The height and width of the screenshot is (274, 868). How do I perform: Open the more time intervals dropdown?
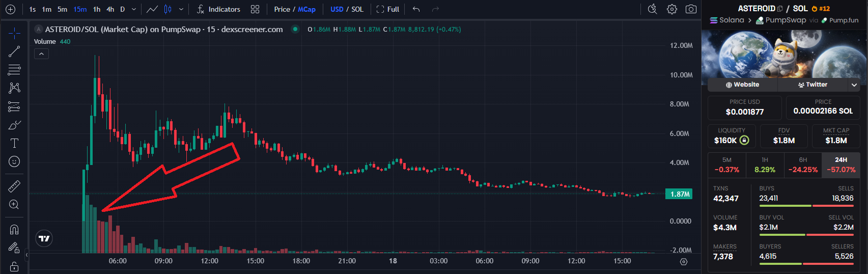coord(134,9)
